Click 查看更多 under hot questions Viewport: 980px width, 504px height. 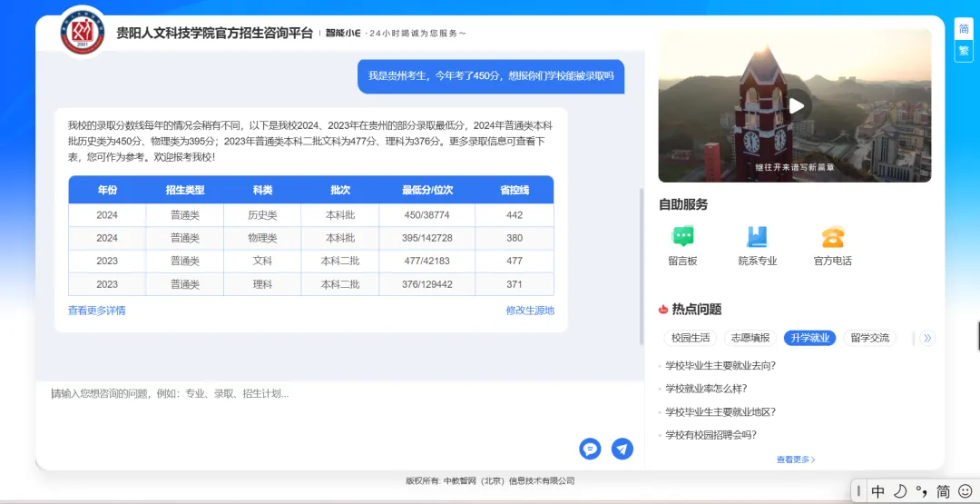(x=796, y=460)
